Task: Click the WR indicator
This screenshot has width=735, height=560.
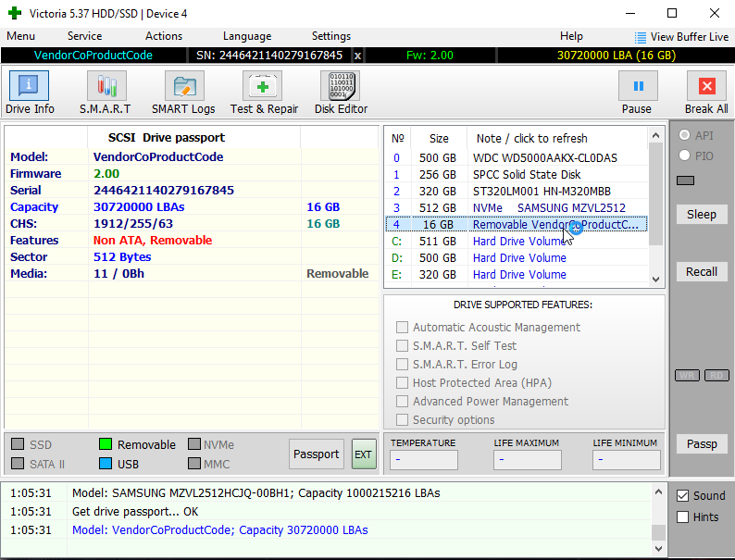Action: (x=687, y=376)
